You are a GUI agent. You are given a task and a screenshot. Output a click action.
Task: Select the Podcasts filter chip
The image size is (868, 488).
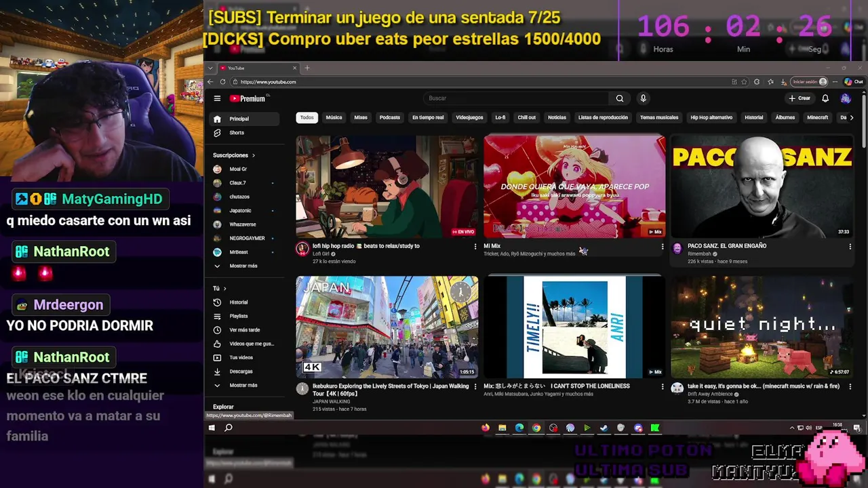point(389,117)
